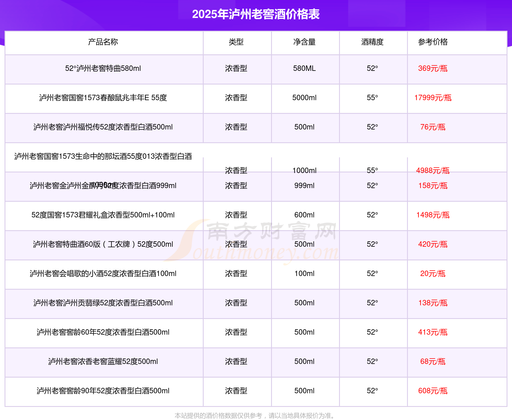Click the price "420元/瓶"
Viewport: 512px width, 420px height.
[x=433, y=244]
